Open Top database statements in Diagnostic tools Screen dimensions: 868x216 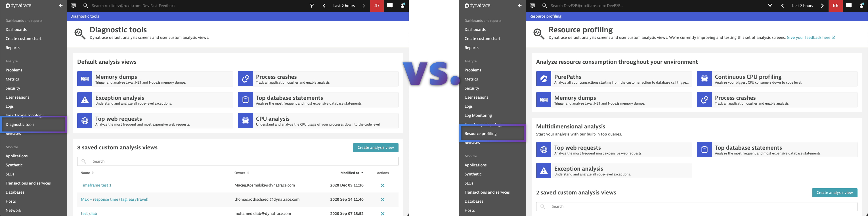318,99
